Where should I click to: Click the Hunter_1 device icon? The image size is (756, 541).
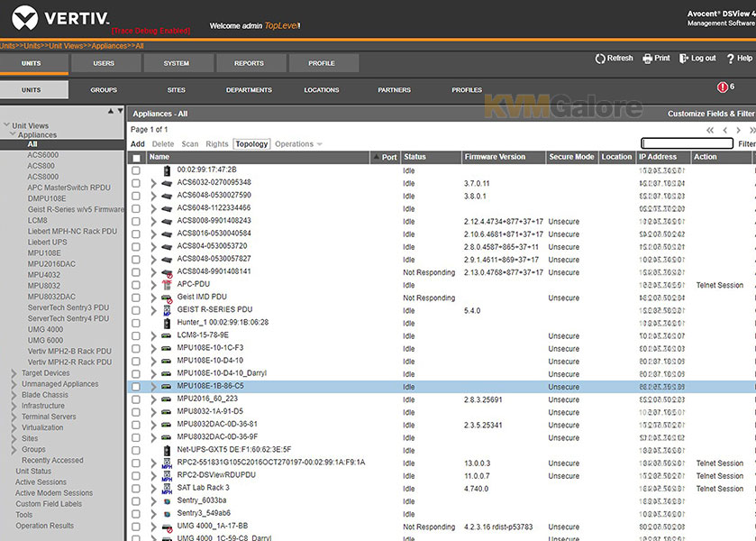pos(167,323)
